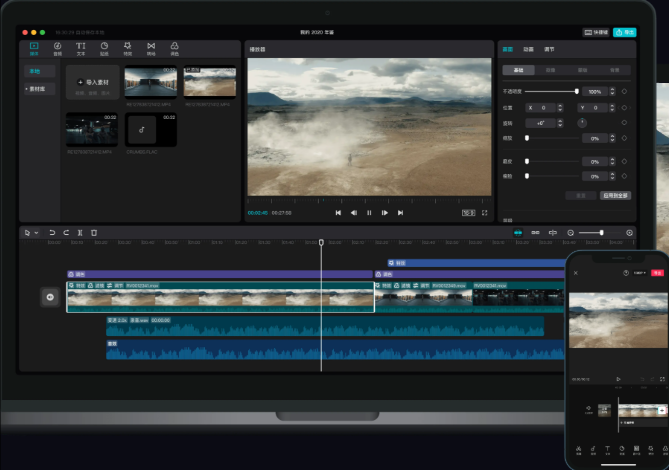Image resolution: width=669 pixels, height=470 pixels.
Task: Open the Audio tab in the media toolbar
Action: pos(57,48)
